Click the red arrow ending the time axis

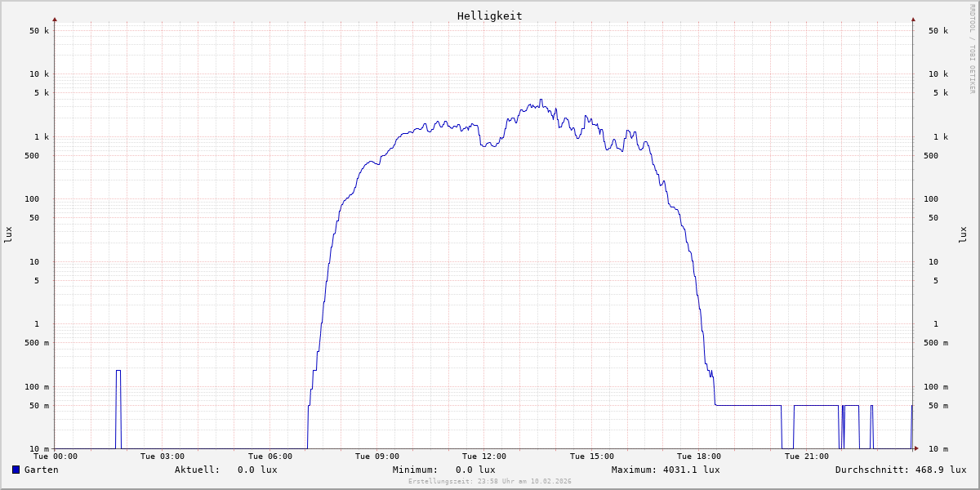pyautogui.click(x=916, y=448)
